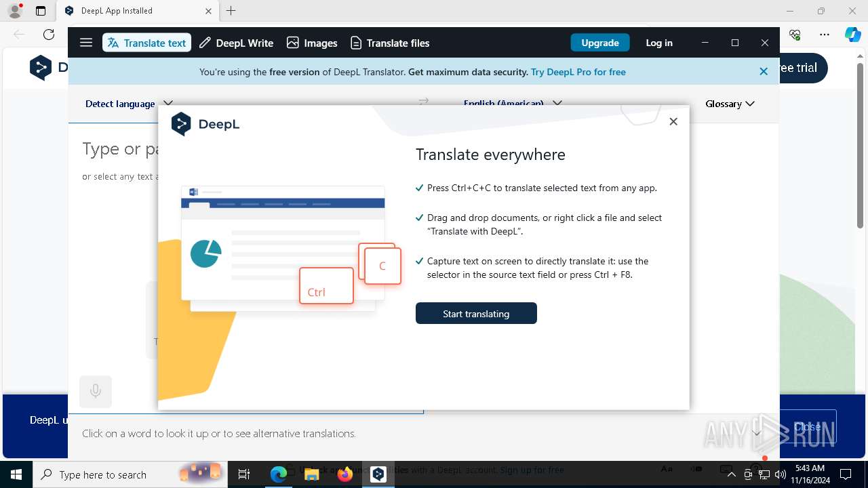The width and height of the screenshot is (868, 488).
Task: Open the DeepL Write tab
Action: pos(236,43)
